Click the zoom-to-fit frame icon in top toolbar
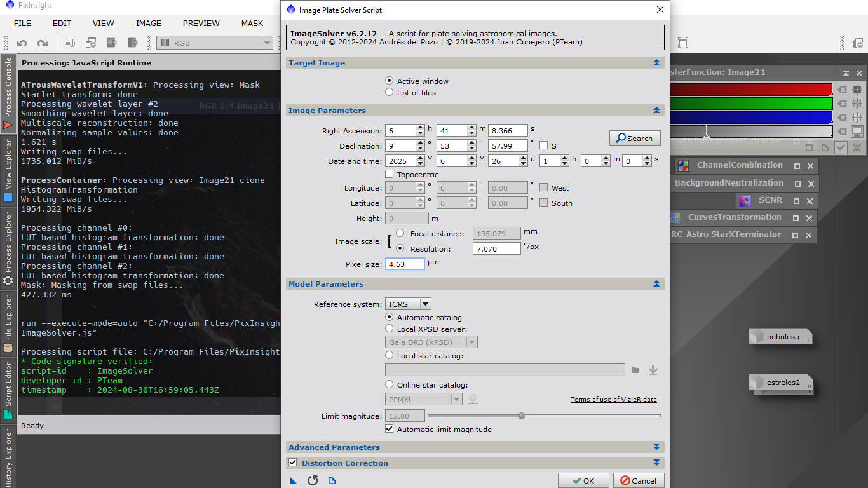Image resolution: width=868 pixels, height=488 pixels. (683, 43)
